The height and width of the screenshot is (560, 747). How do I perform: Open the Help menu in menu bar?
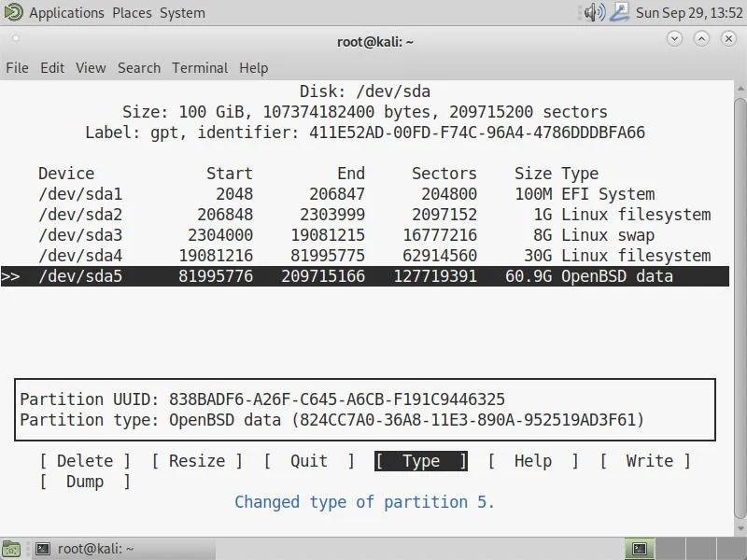coord(253,68)
